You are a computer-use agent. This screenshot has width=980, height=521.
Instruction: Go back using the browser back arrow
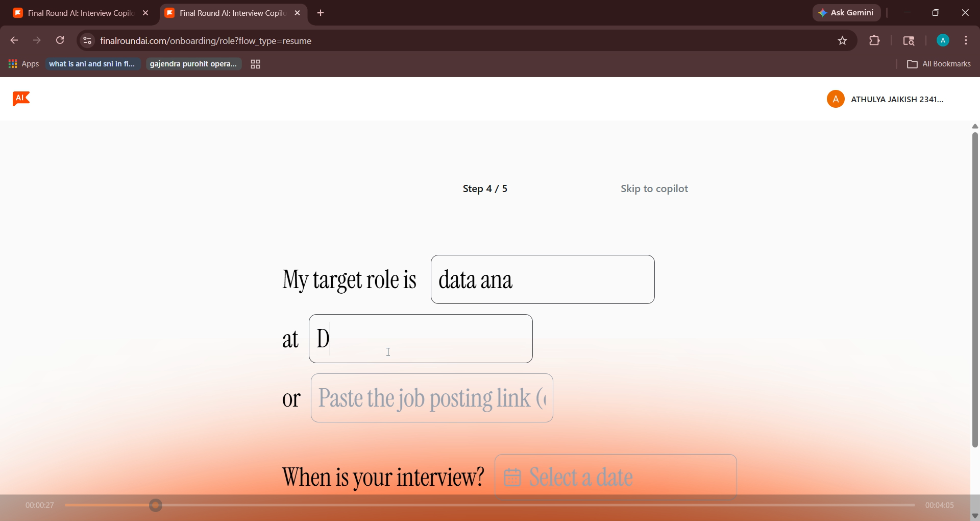14,41
